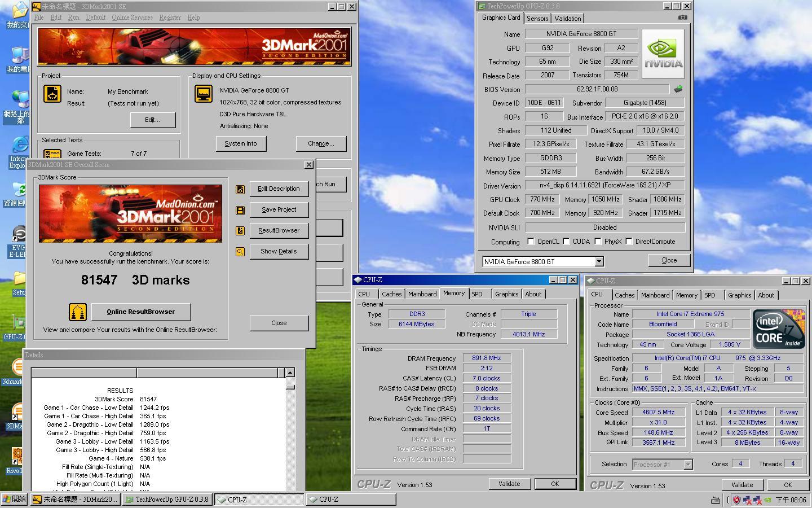Click the Edit Description icon in the score dialog

point(240,190)
